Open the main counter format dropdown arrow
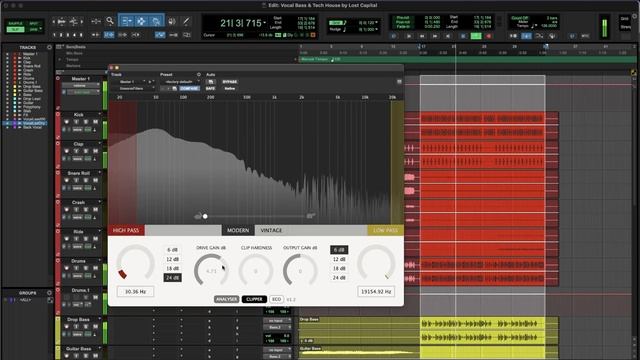The image size is (640, 360). (264, 23)
